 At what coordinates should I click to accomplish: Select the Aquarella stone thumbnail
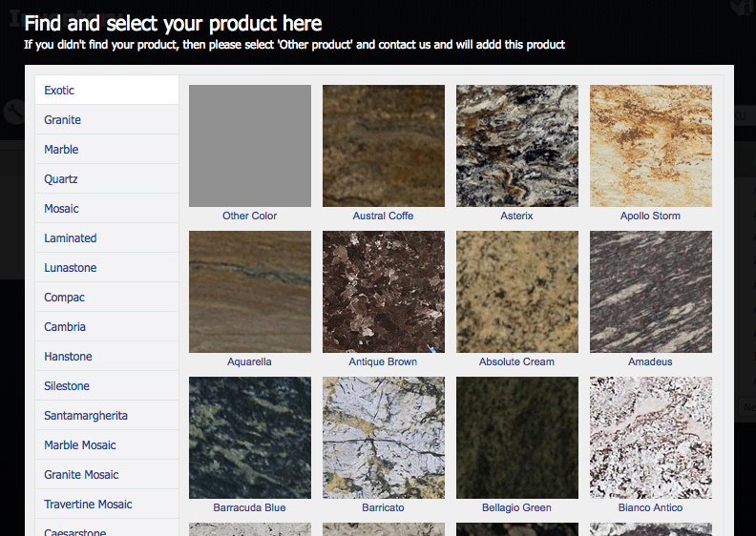click(x=250, y=292)
